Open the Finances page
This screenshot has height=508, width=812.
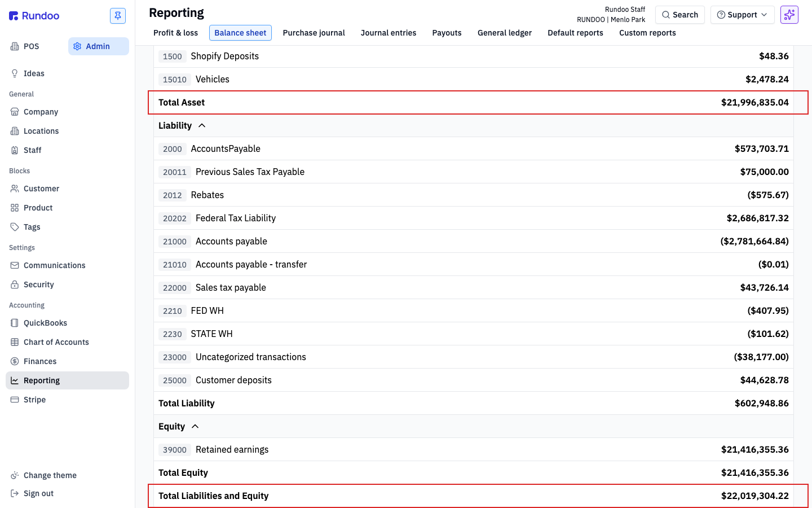coord(67,361)
